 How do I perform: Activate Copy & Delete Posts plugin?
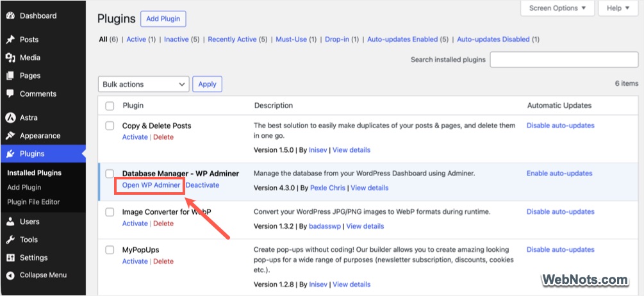[x=135, y=137]
